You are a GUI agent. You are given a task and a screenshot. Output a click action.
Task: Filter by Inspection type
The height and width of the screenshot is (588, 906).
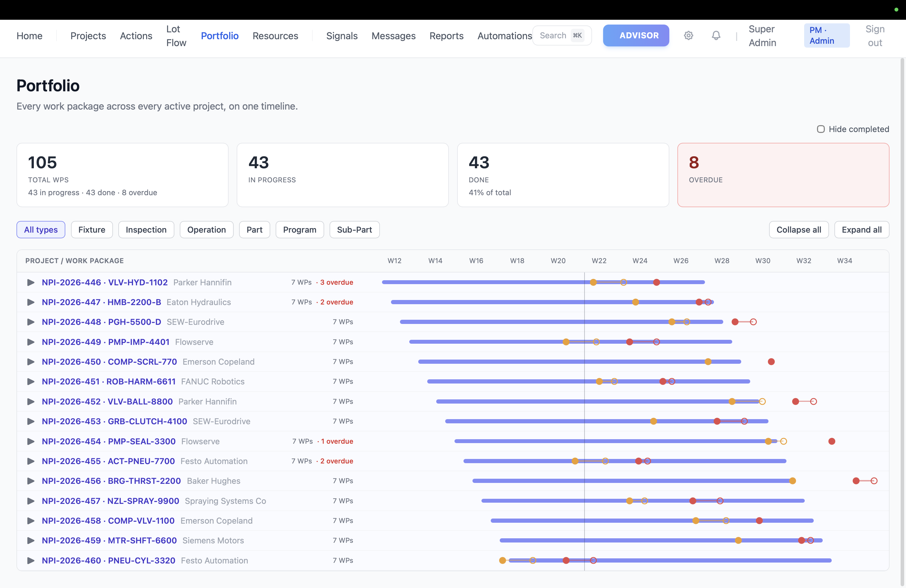pos(146,230)
